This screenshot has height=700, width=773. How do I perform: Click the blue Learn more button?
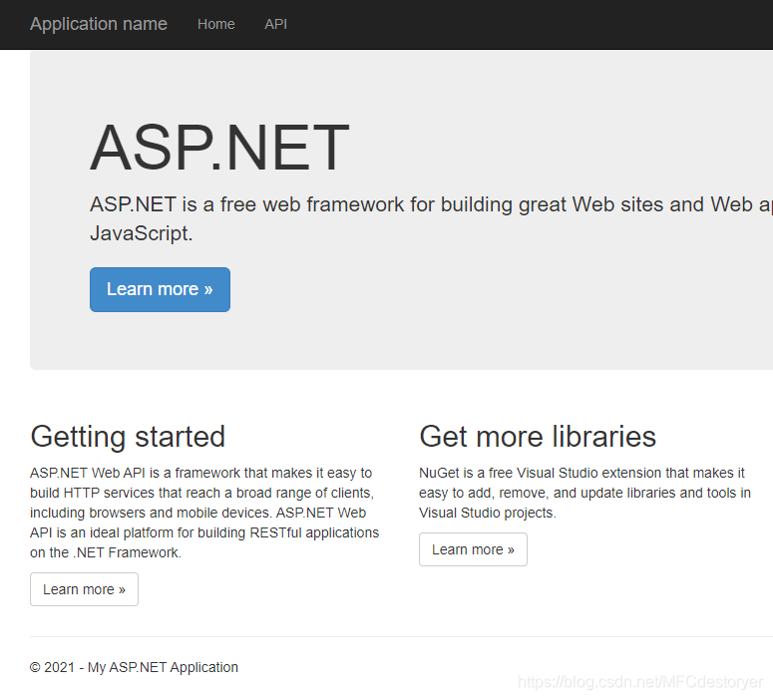160,289
